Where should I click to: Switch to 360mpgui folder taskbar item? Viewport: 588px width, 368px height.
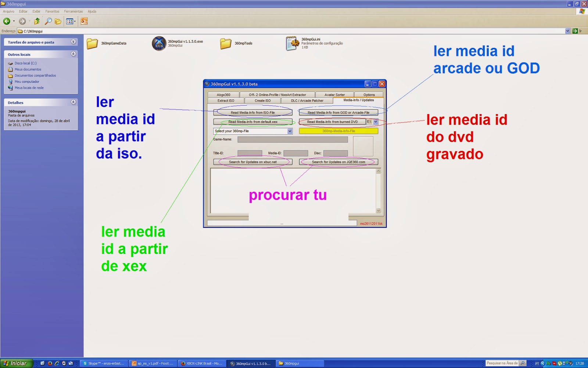pyautogui.click(x=300, y=363)
